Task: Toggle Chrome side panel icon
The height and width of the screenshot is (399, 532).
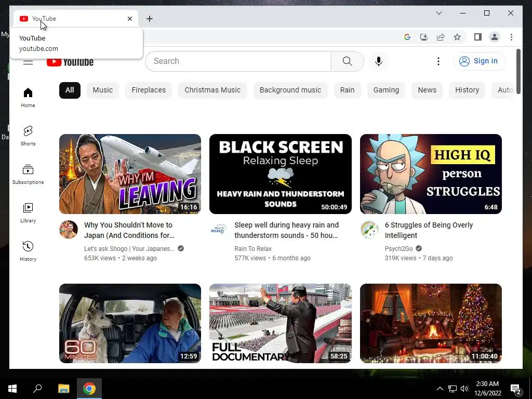Action: 478,37
